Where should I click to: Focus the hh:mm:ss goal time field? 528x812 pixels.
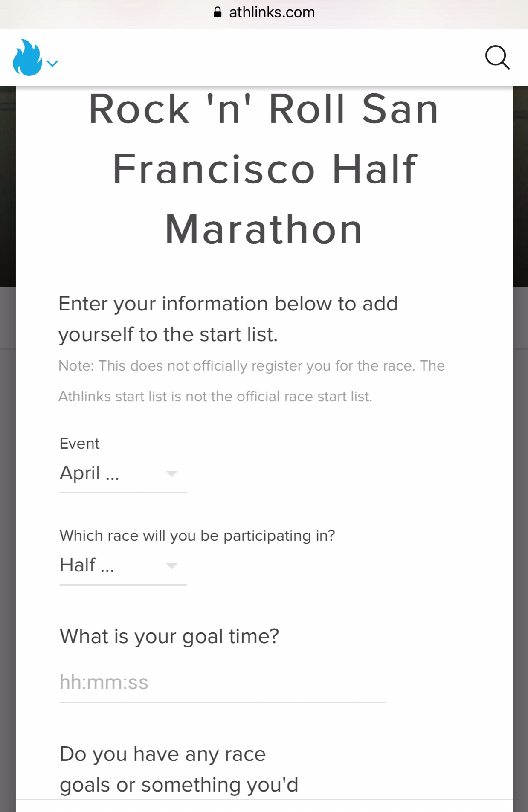pyautogui.click(x=222, y=682)
